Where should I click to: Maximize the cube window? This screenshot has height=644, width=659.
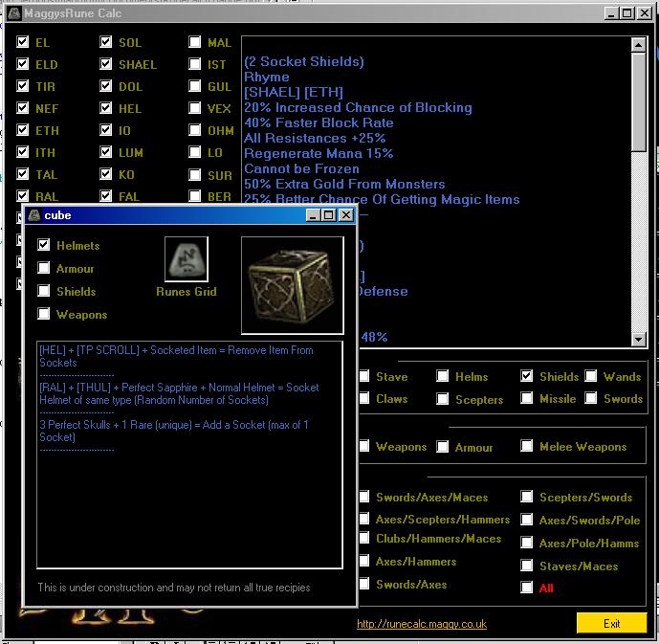coord(330,215)
